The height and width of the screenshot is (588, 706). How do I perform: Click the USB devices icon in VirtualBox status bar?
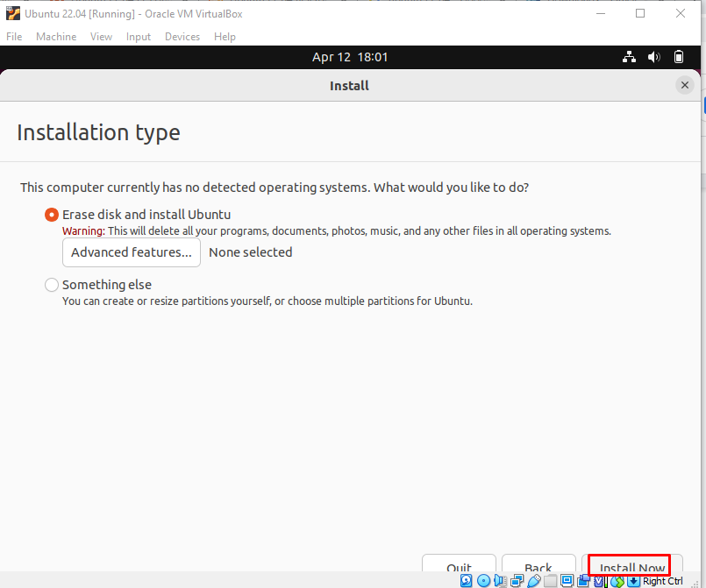[534, 581]
